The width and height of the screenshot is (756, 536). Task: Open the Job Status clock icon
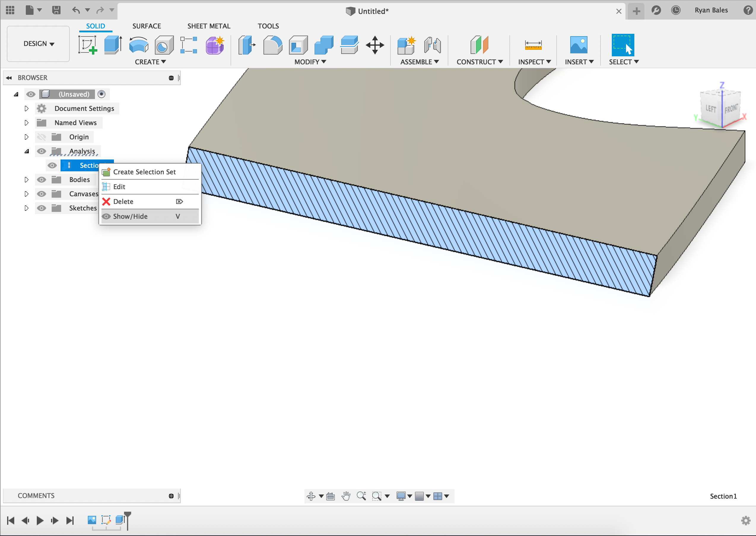676,10
